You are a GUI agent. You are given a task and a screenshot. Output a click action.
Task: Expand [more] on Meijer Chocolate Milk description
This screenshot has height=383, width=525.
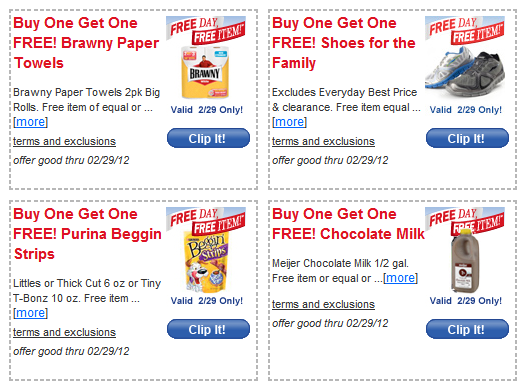pos(400,278)
